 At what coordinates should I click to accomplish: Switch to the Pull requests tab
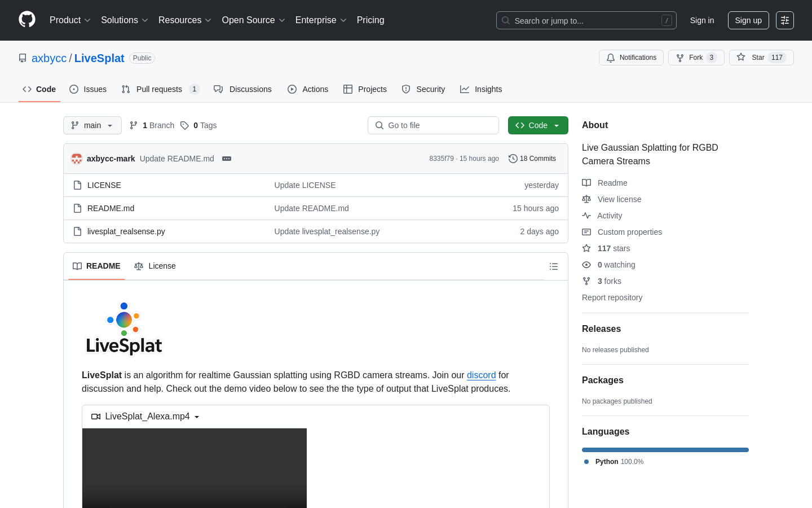160,89
